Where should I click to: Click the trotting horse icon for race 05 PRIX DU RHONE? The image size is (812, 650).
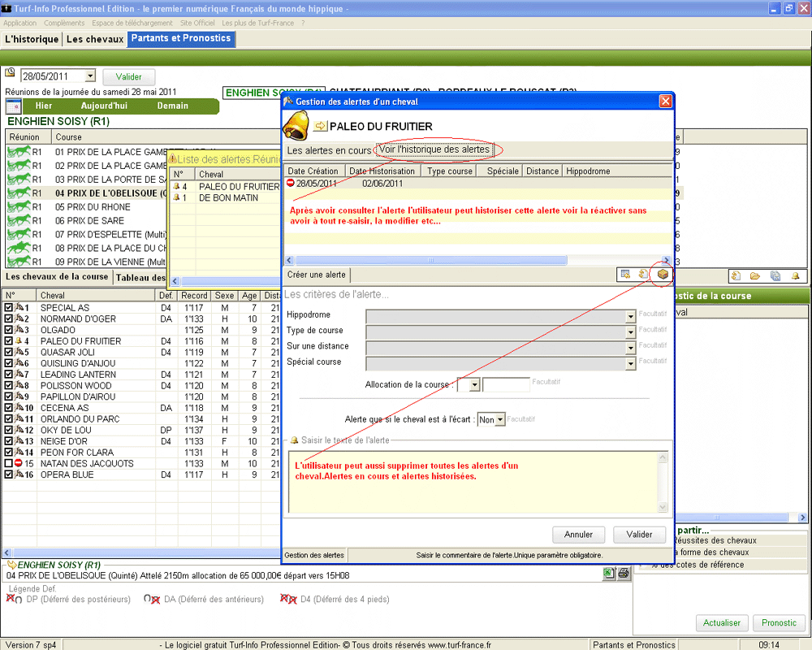19,206
